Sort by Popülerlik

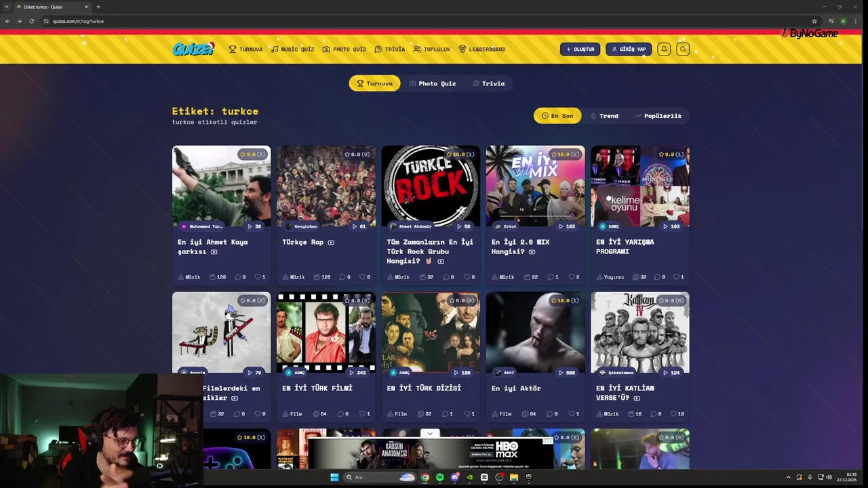(658, 116)
